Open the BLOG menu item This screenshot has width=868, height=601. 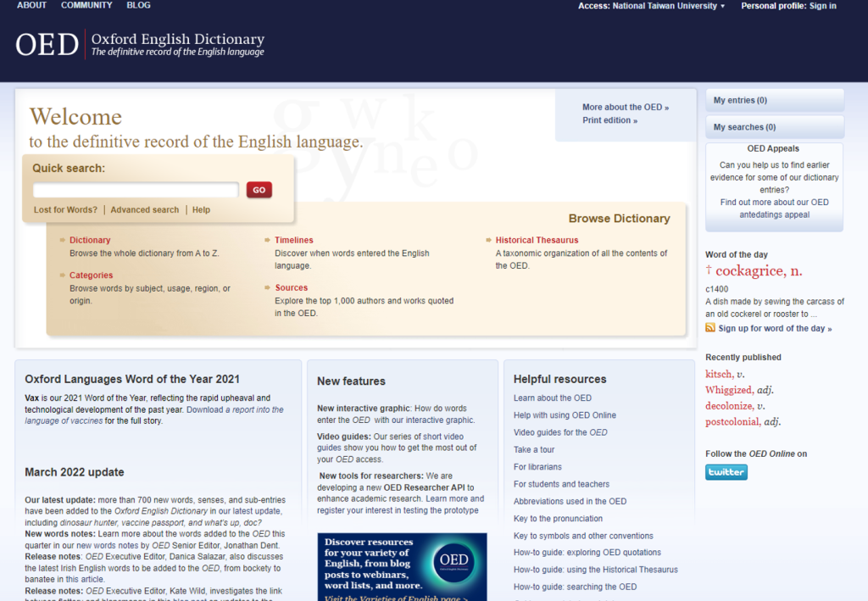tap(138, 5)
